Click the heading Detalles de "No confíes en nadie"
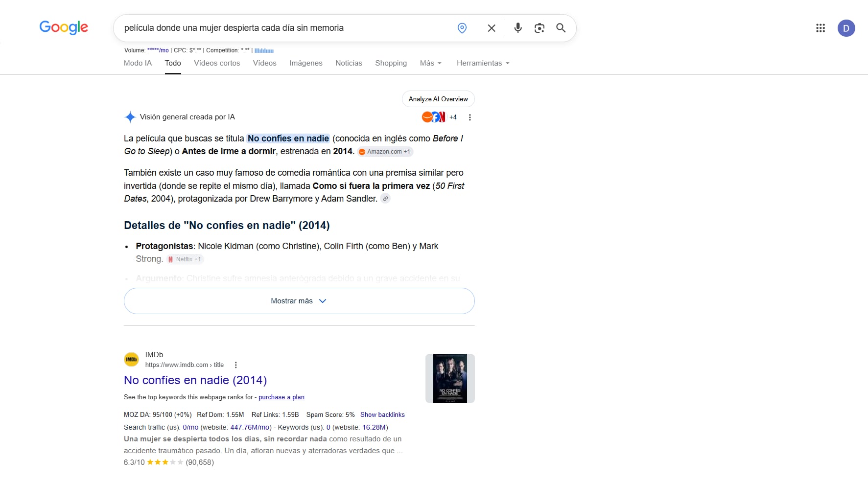This screenshot has width=868, height=481. coord(227,226)
